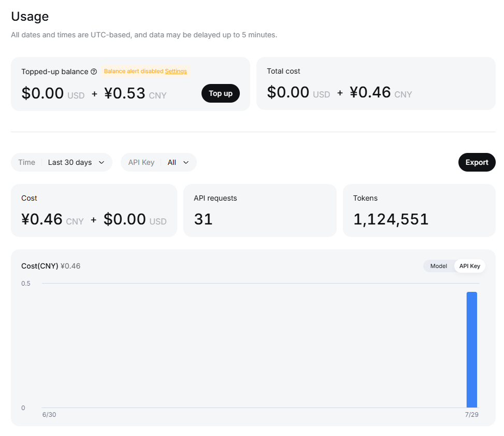Click the Last 30 days chevron arrow

point(102,162)
